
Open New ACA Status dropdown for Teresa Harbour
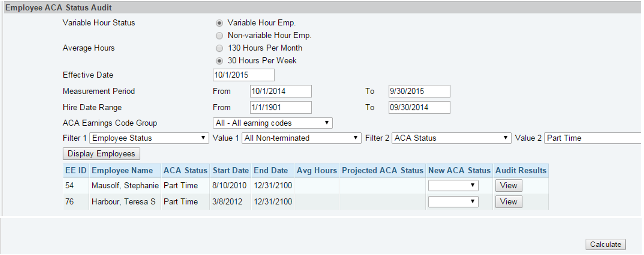coord(453,201)
